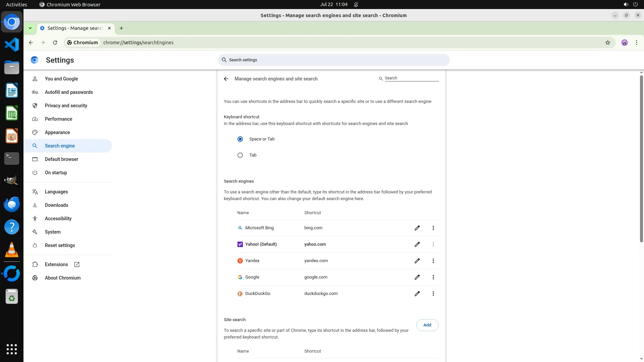Click the Add site search button
644x362 pixels.
pos(427,325)
